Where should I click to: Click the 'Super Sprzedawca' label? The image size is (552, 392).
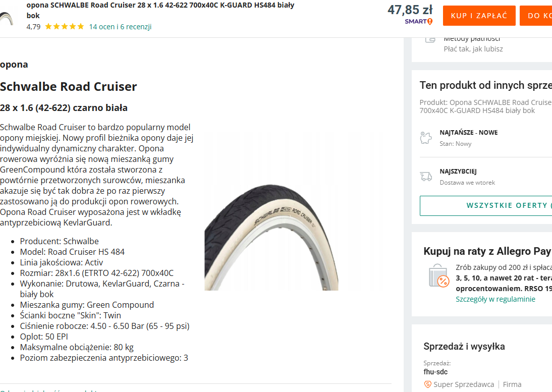pos(464,384)
